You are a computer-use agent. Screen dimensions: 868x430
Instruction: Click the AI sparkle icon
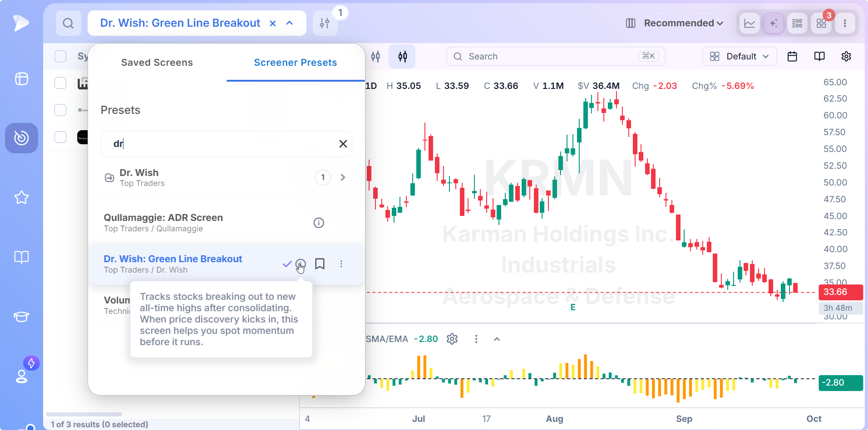(x=773, y=23)
